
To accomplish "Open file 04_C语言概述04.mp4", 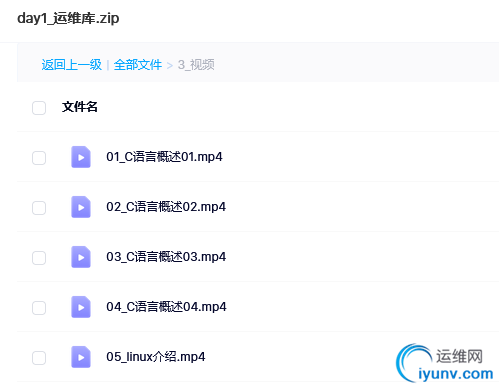I will pyautogui.click(x=166, y=307).
